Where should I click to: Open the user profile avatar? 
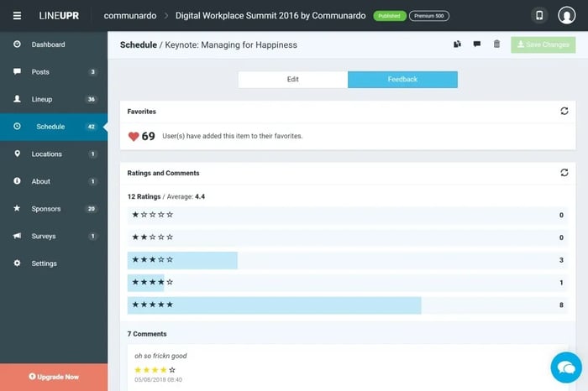point(566,16)
